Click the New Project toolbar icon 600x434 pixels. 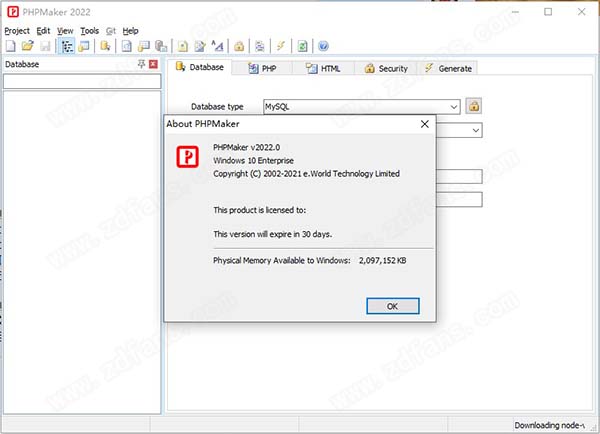click(11, 46)
